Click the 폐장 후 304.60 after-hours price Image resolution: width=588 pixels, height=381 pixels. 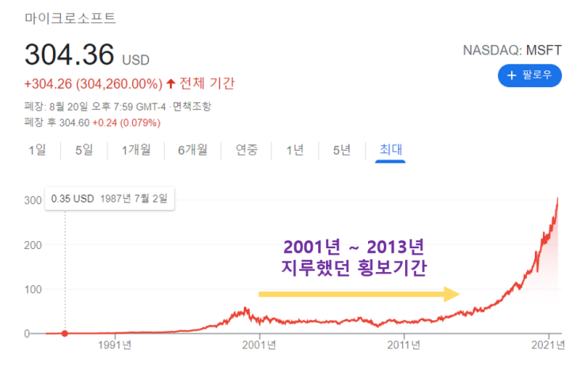57,123
